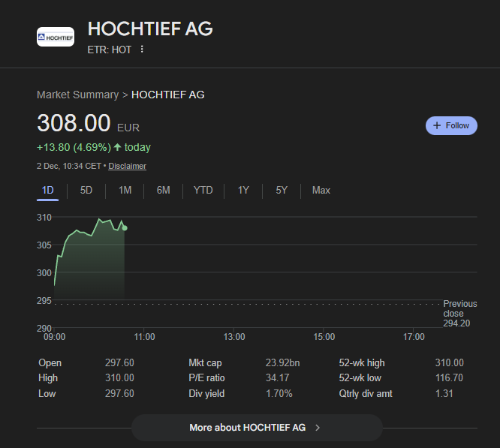Open the Disclaimer link
Viewport: 500px width, 448px height.
(x=127, y=166)
